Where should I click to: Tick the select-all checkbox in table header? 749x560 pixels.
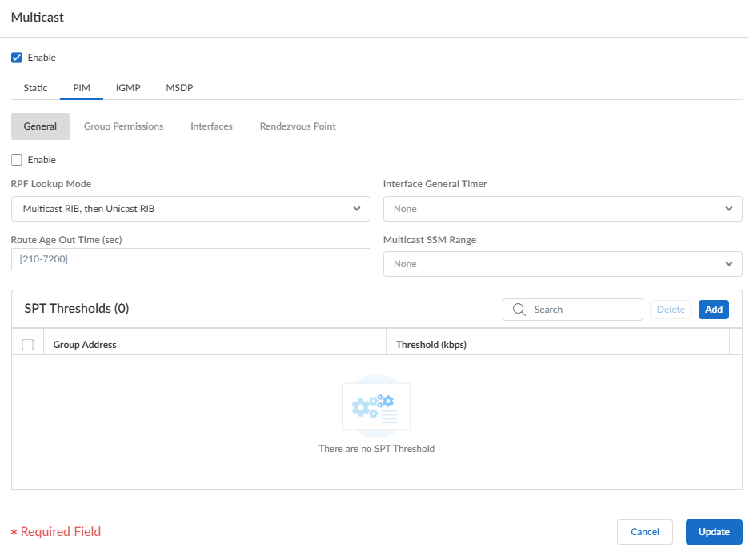(x=28, y=345)
